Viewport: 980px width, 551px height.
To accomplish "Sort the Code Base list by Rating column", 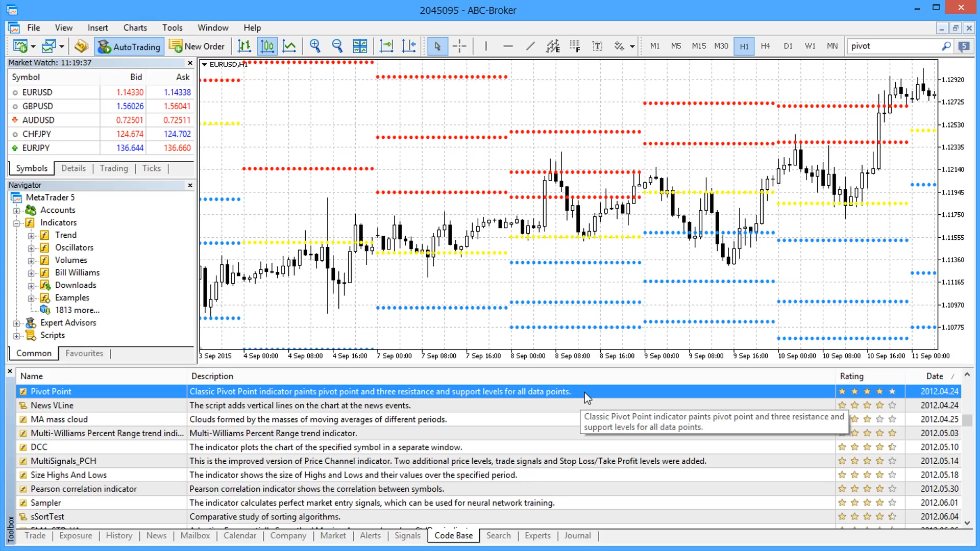I will [870, 376].
